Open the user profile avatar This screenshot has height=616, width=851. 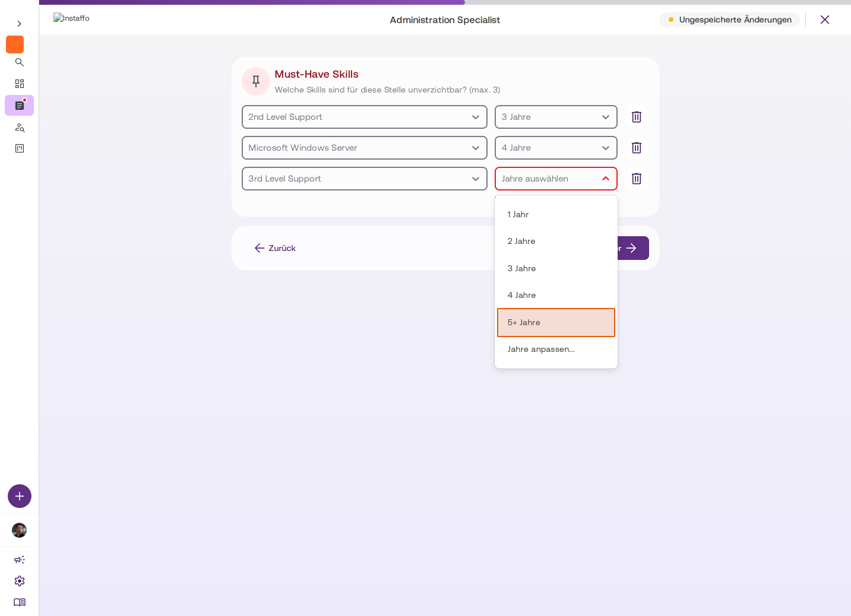click(x=19, y=530)
